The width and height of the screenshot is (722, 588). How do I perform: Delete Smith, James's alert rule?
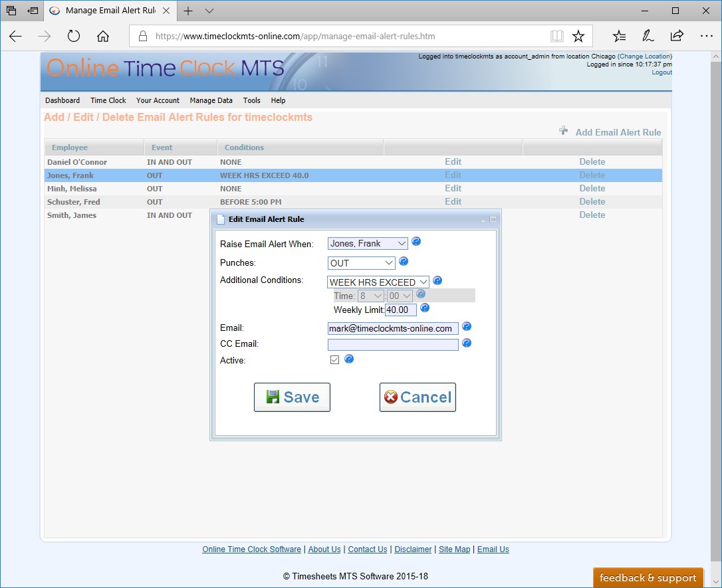pos(592,215)
